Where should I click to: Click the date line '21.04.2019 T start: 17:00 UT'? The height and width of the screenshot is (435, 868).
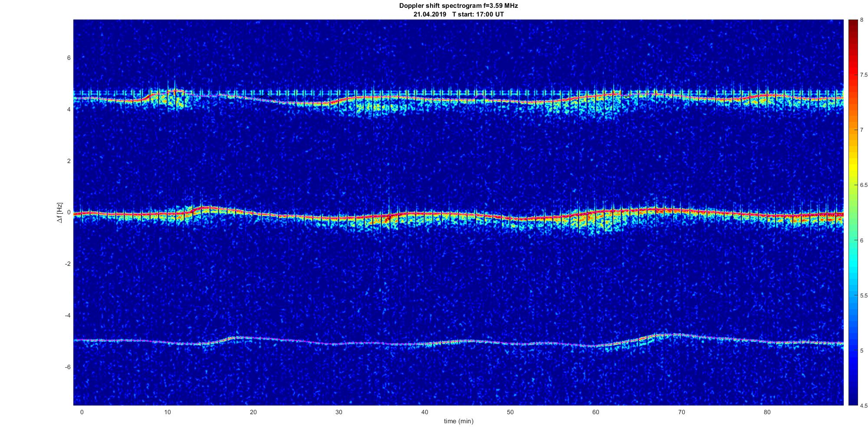pos(458,14)
